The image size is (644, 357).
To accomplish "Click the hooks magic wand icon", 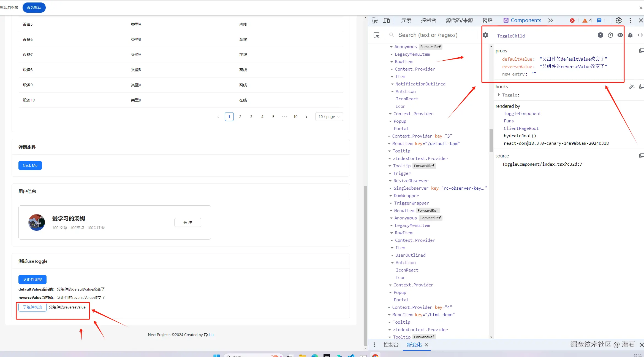I will pos(632,86).
